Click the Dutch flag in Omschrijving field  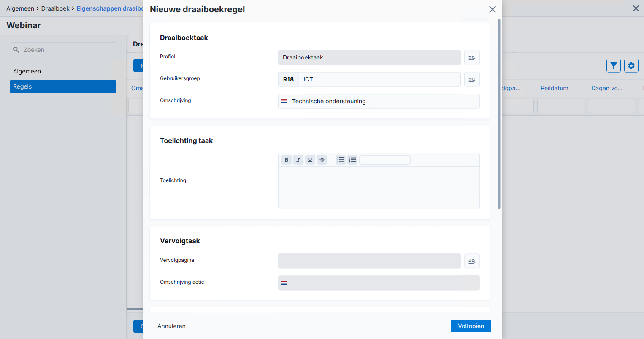(x=284, y=101)
